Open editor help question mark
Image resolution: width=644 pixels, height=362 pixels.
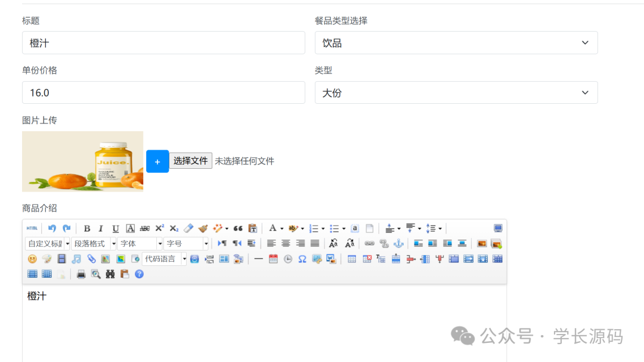pyautogui.click(x=139, y=274)
